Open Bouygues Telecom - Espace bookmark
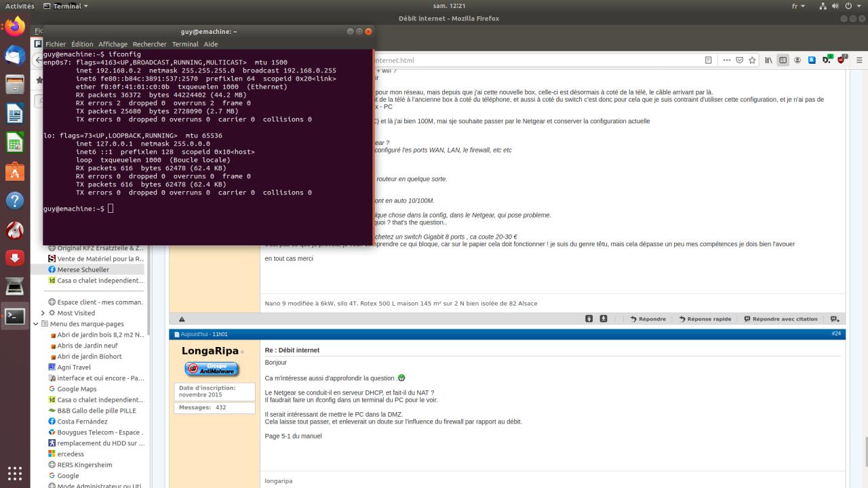Viewport: 868px width, 488px height. 96,432
